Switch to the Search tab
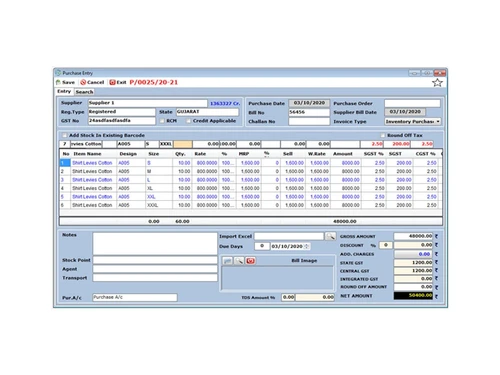 click(x=84, y=92)
